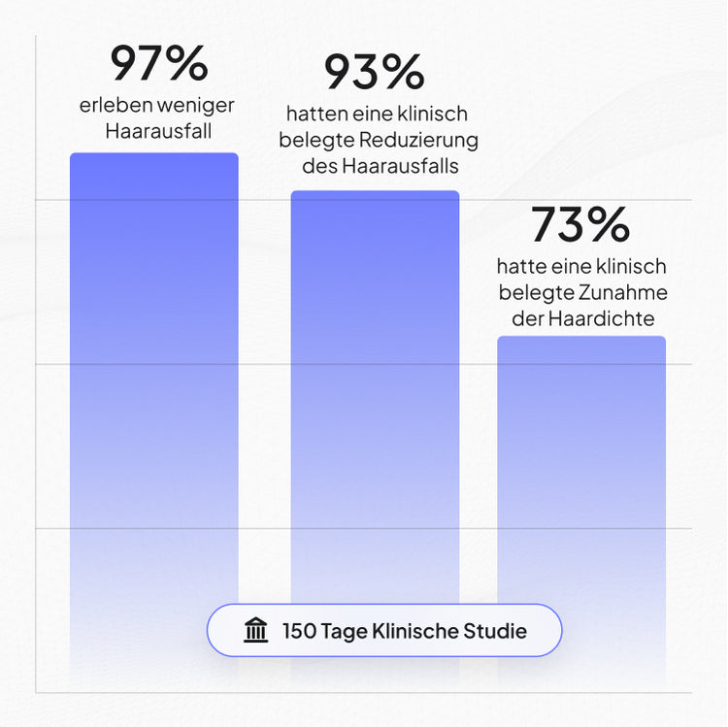
Task: Select the shortest bar for 73%
Action: (581, 510)
